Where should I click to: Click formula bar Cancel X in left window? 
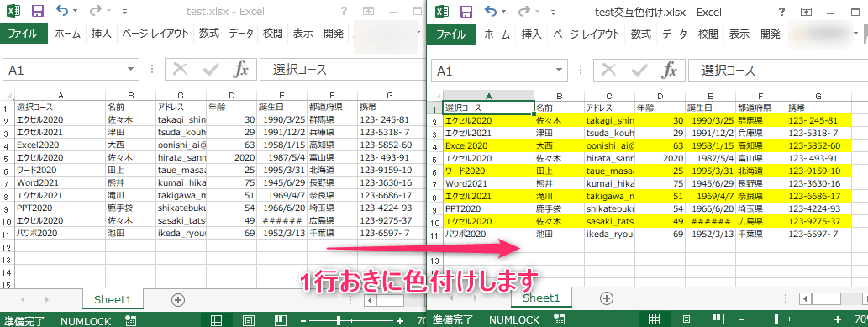(181, 70)
